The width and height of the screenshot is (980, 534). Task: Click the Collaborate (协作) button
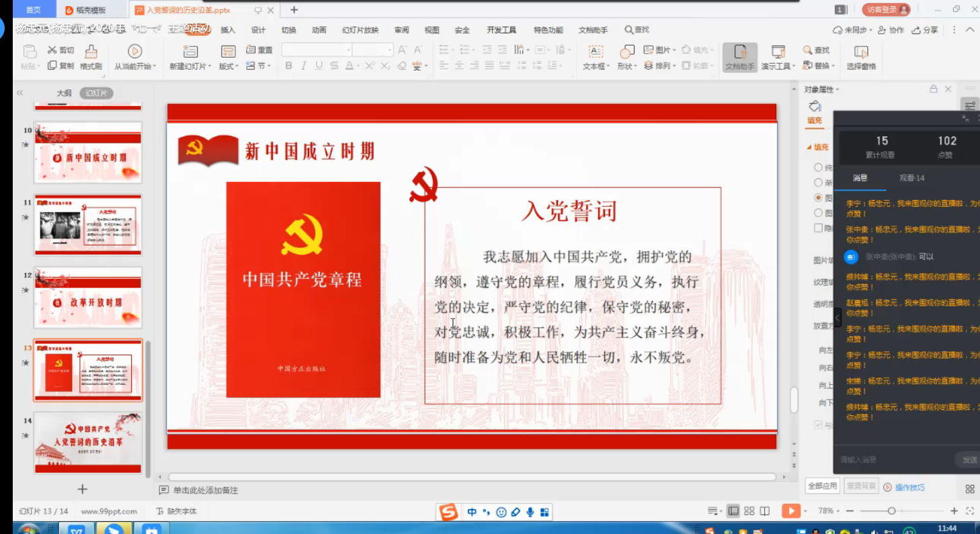891,30
